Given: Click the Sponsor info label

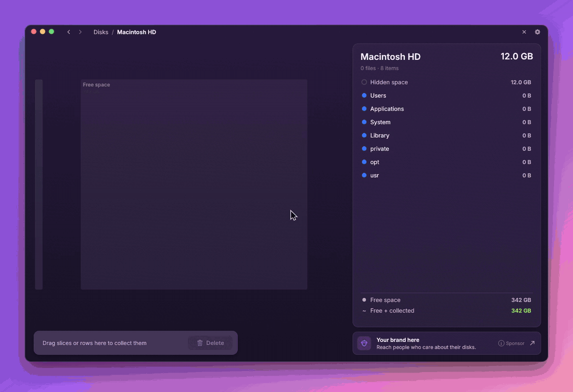Looking at the screenshot, I should (511, 343).
